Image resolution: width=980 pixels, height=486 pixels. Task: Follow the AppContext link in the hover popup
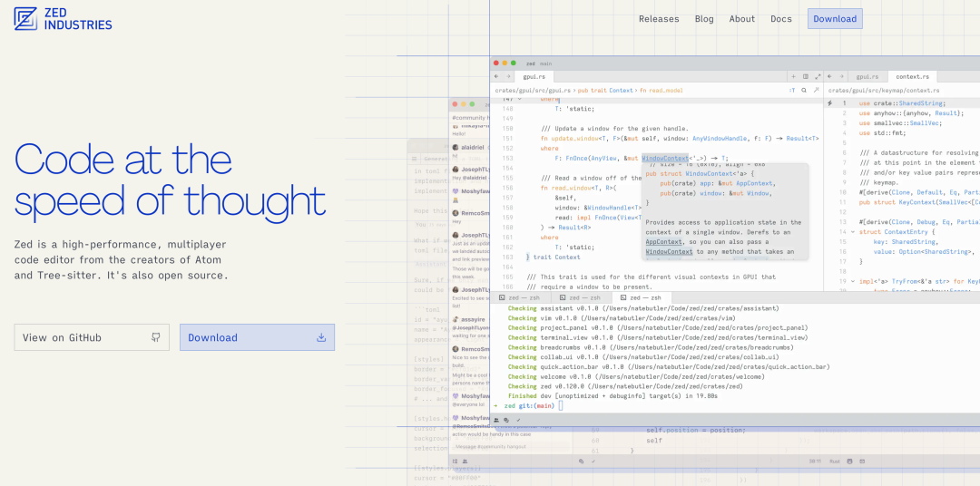(663, 242)
